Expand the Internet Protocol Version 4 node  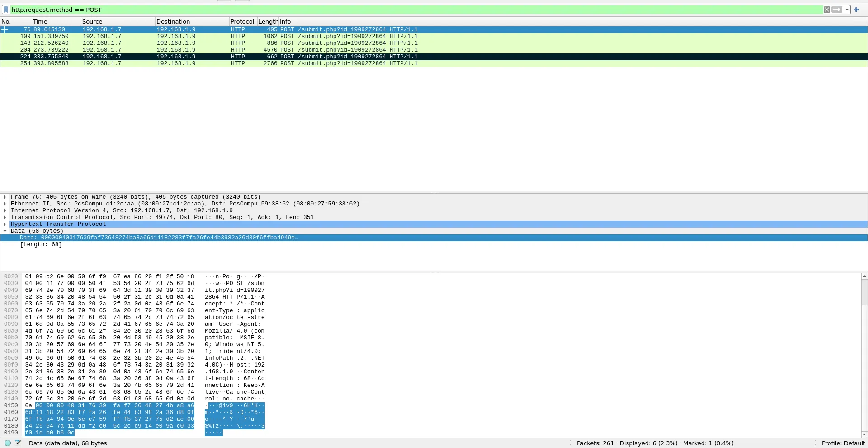click(x=5, y=210)
